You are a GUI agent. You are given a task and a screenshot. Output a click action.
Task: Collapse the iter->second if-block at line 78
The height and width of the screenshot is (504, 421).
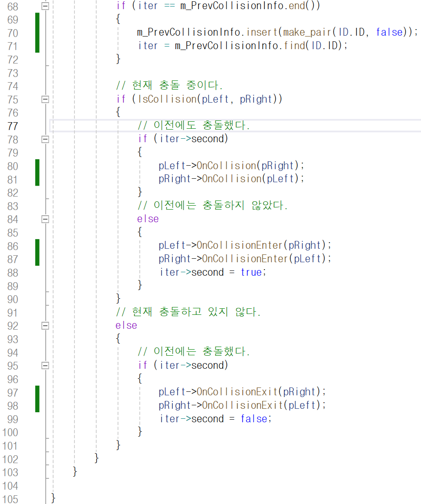point(45,139)
